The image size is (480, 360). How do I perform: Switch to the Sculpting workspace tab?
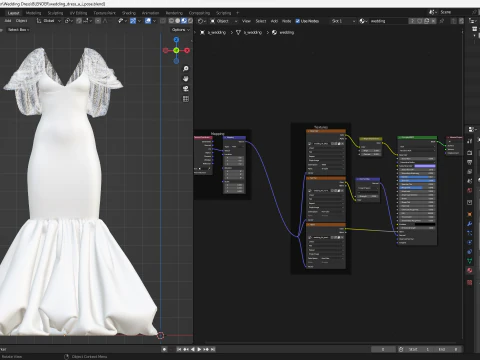(x=55, y=13)
